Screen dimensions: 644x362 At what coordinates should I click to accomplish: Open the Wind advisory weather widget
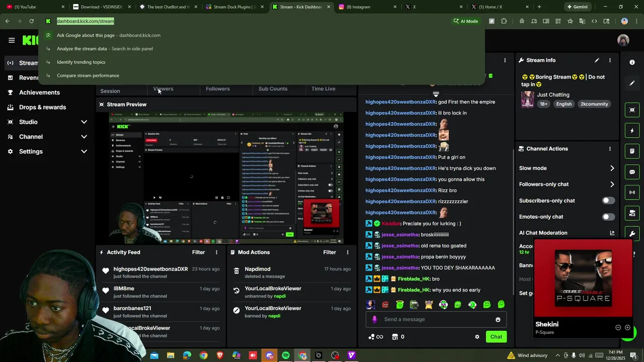point(527,355)
